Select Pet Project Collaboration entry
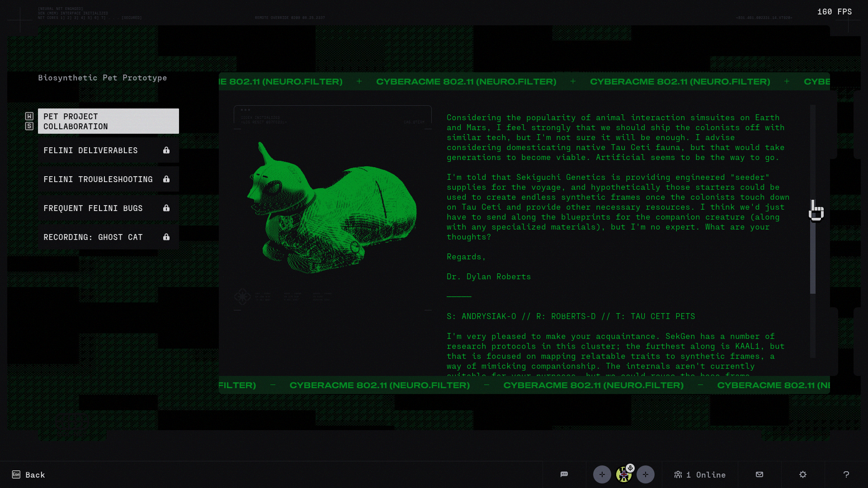 pos(108,121)
